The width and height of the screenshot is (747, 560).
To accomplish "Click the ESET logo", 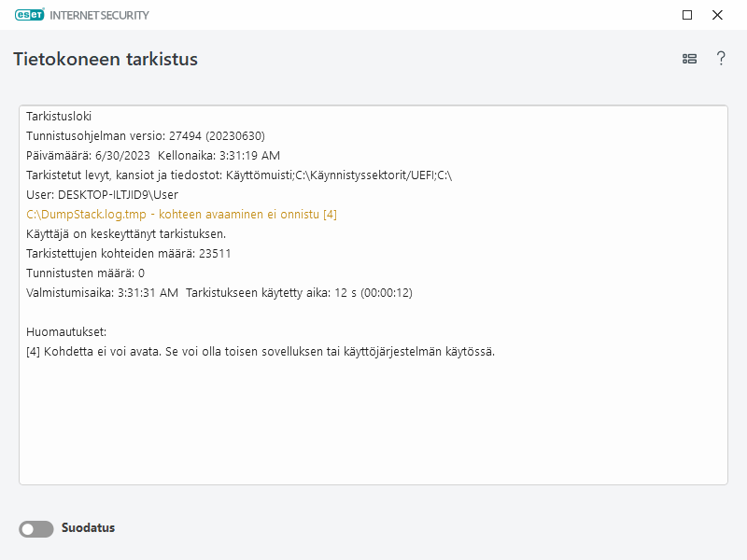I will click(x=29, y=15).
